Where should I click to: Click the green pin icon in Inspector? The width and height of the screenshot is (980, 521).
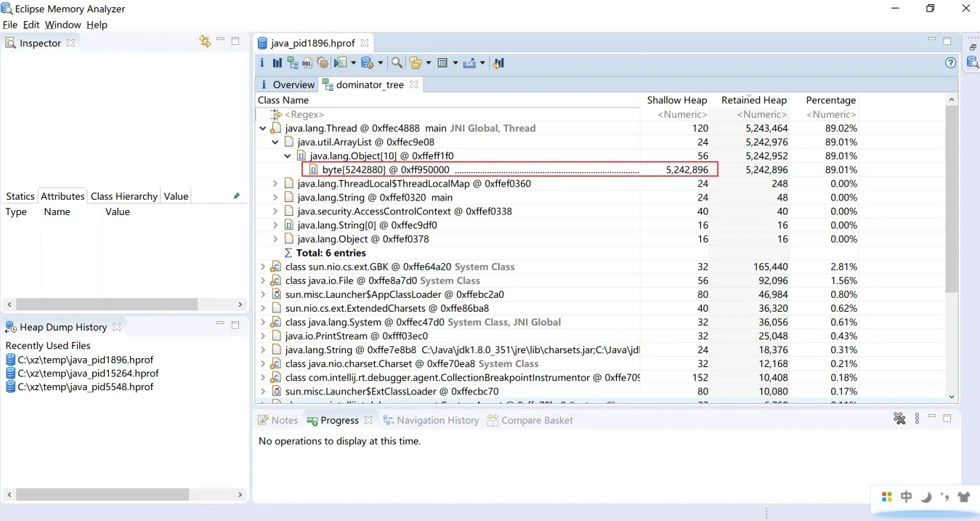coord(236,196)
